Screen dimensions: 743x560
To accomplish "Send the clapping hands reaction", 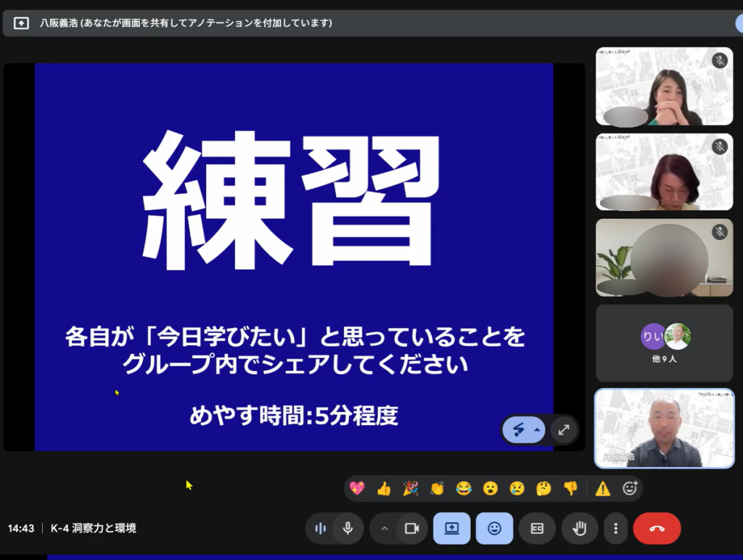I will click(437, 488).
